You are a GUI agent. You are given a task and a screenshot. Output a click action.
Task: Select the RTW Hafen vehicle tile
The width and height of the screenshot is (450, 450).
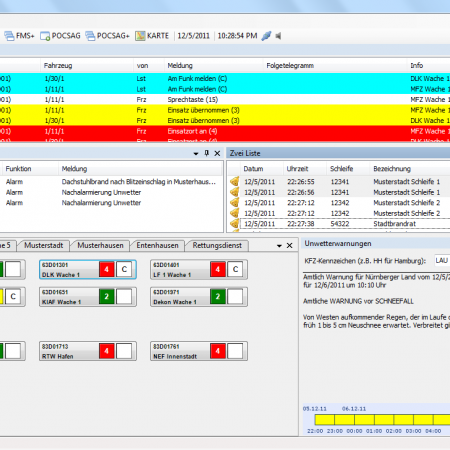88,351
